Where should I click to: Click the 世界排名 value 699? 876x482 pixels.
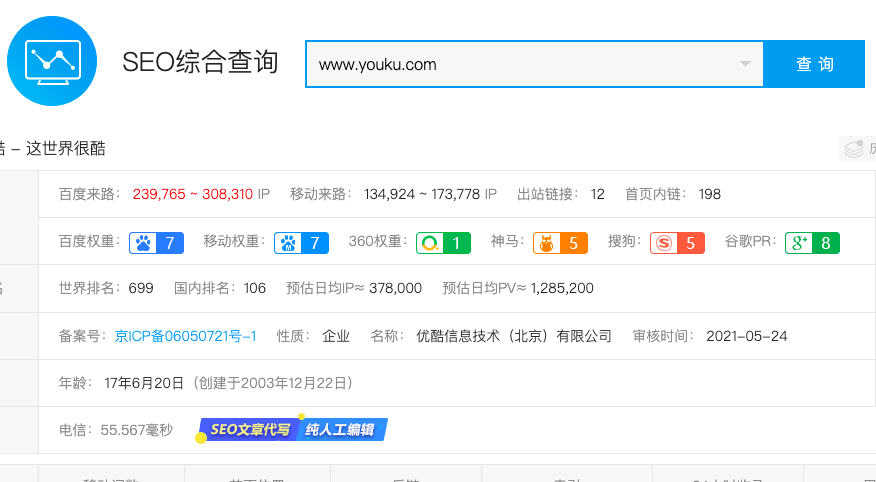point(141,288)
